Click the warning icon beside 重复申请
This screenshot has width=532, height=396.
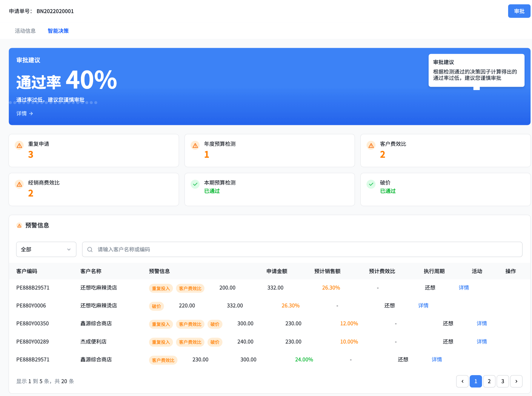[19, 146]
